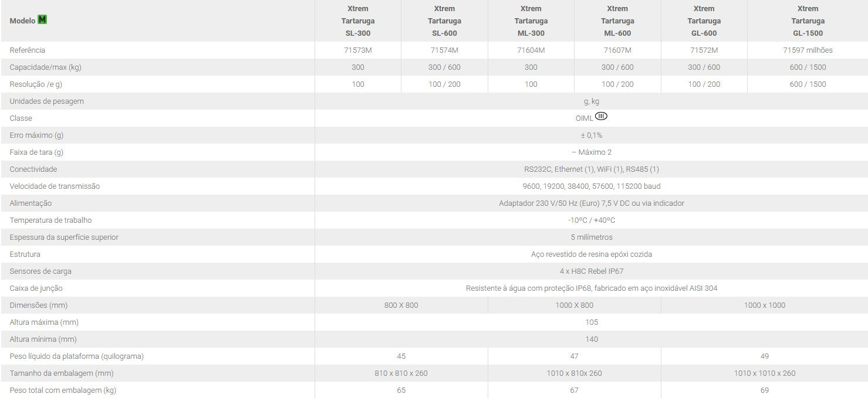The image size is (868, 401).
Task: Click the 71572M reference cell
Action: [704, 50]
